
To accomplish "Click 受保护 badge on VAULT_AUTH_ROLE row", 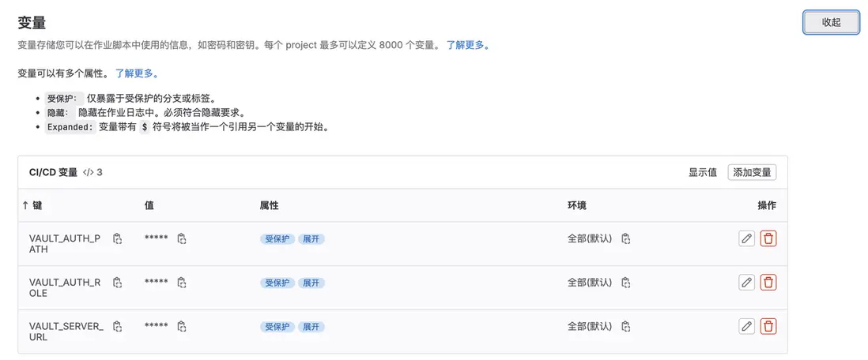I will pyautogui.click(x=277, y=283).
